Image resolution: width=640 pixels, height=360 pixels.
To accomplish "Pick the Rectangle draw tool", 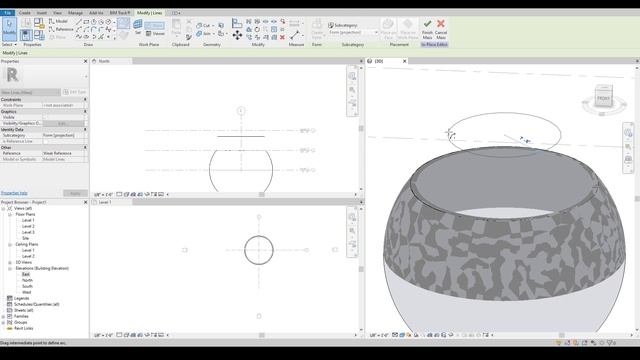I will point(86,22).
